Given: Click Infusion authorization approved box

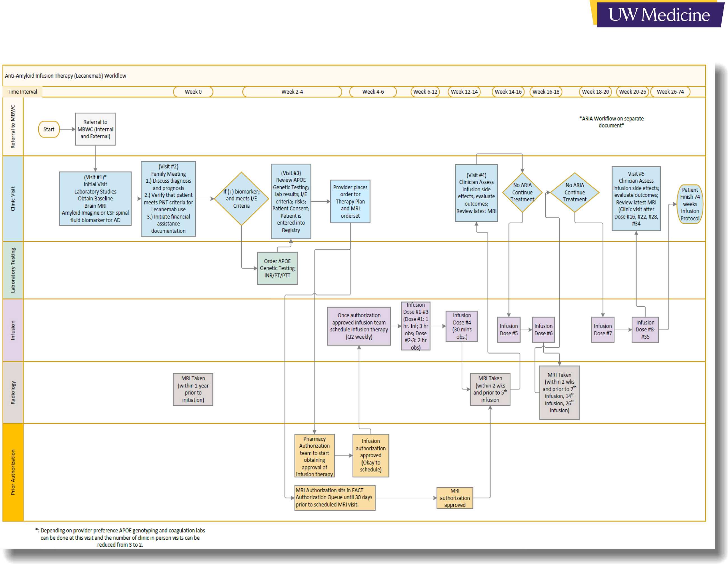Looking at the screenshot, I should coord(371,455).
